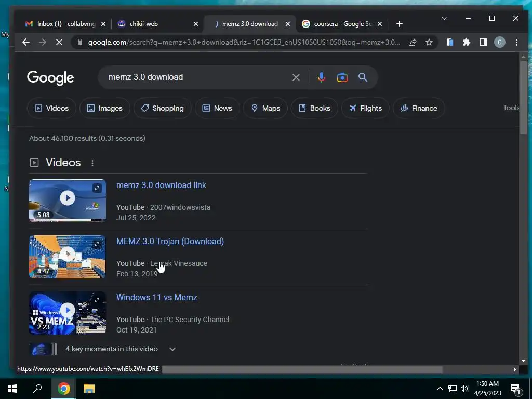Play the 8:47 video thumbnail
Image resolution: width=532 pixels, height=399 pixels.
point(68,257)
